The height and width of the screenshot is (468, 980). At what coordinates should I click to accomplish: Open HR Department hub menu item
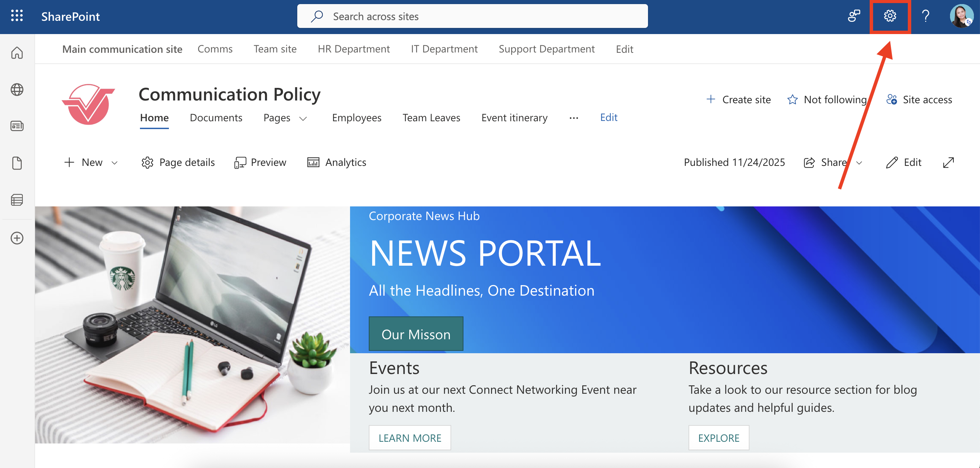click(x=353, y=49)
